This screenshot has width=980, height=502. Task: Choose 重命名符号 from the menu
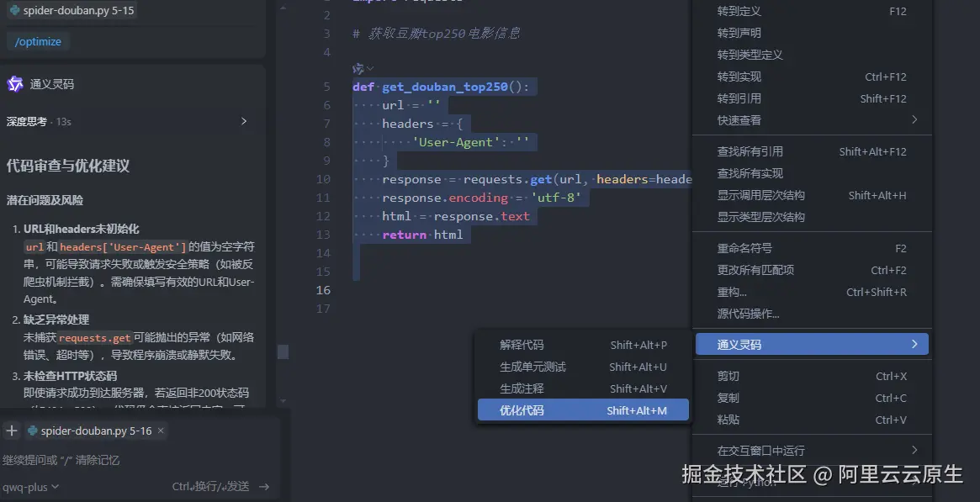click(812, 248)
